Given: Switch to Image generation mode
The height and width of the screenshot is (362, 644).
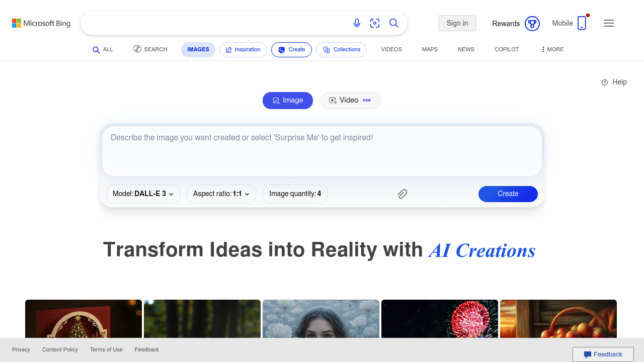Looking at the screenshot, I should click(x=288, y=101).
